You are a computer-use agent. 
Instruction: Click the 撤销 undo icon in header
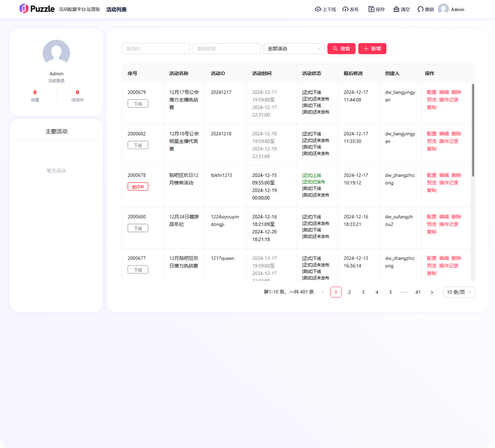click(x=421, y=9)
